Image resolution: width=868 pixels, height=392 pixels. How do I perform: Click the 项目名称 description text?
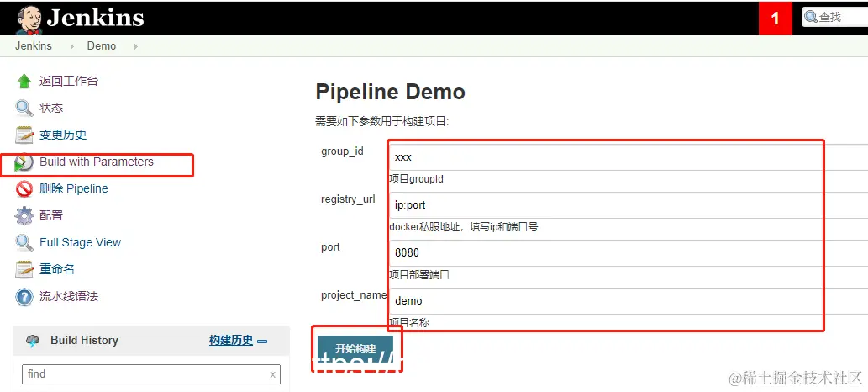click(x=409, y=322)
